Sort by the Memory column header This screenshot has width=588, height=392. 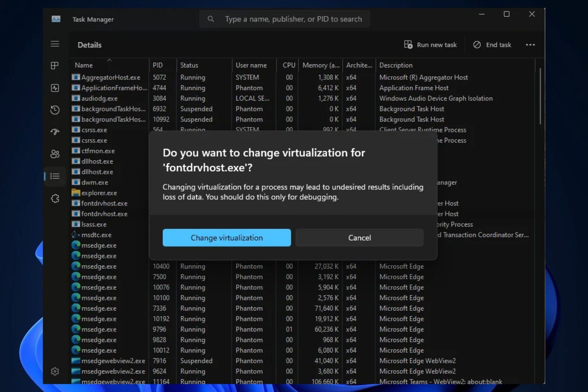tap(321, 65)
